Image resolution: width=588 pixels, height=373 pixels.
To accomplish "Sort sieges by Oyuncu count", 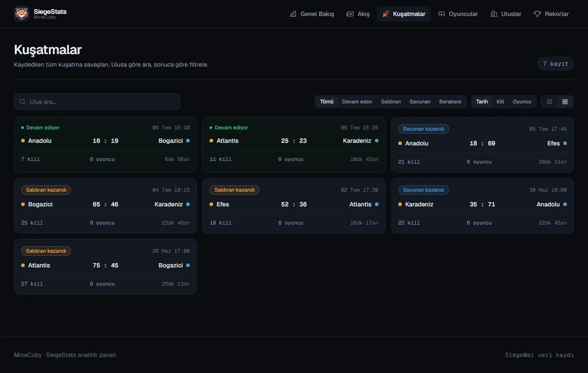I will pyautogui.click(x=522, y=102).
